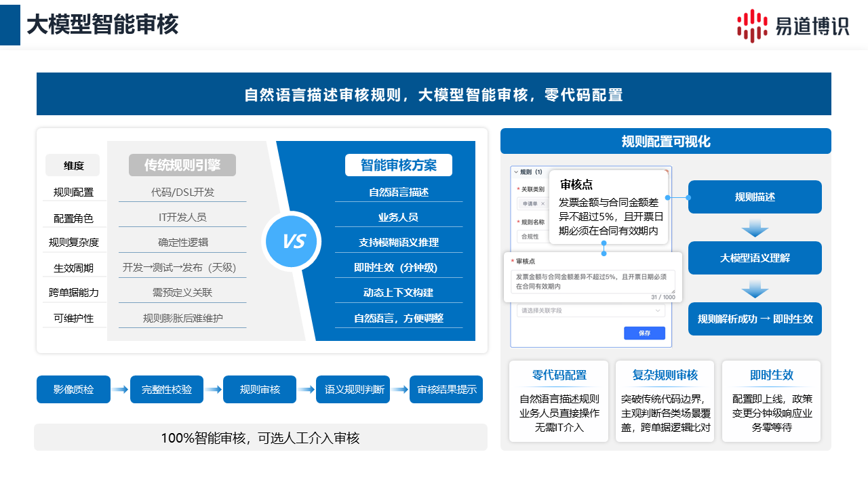Remove the 申请单 tag with its X
Image resolution: width=868 pixels, height=488 pixels.
click(542, 203)
